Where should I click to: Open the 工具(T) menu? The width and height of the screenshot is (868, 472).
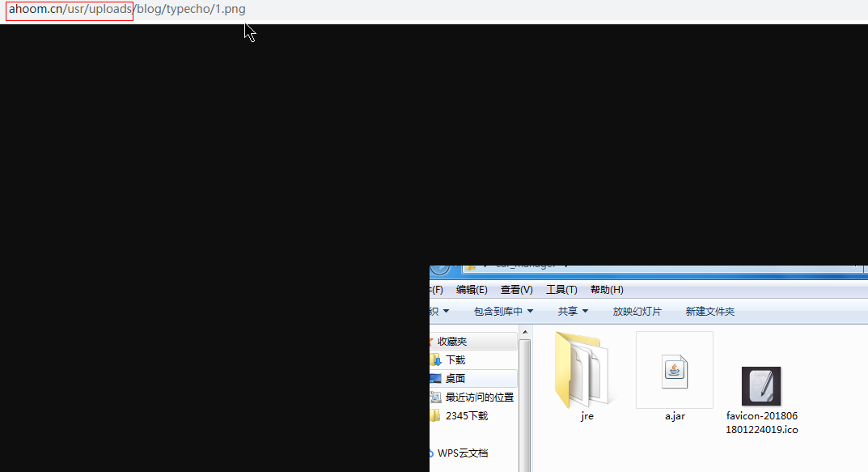[561, 290]
